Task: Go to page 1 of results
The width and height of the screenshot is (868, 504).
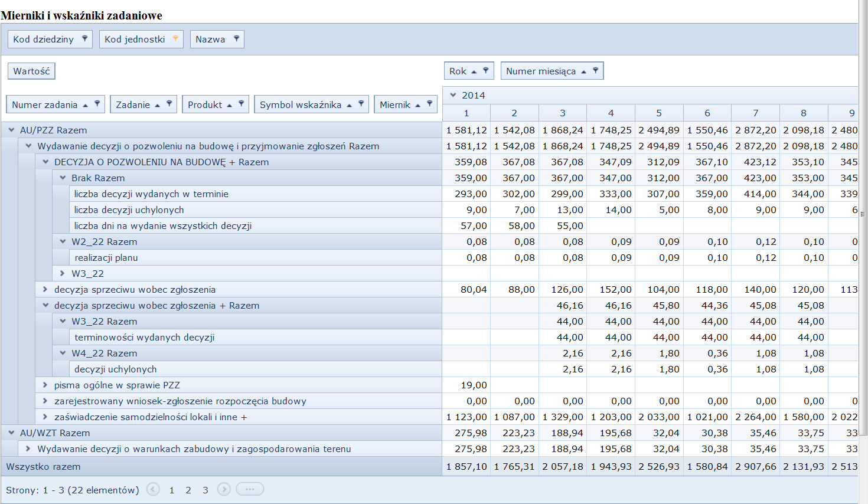Action: 172,490
